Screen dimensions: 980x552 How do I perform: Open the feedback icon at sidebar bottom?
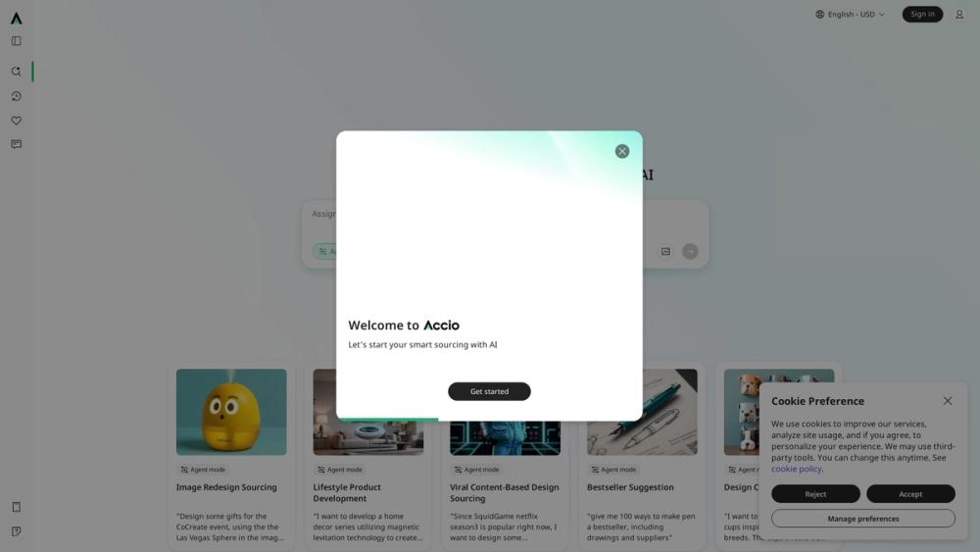click(17, 531)
